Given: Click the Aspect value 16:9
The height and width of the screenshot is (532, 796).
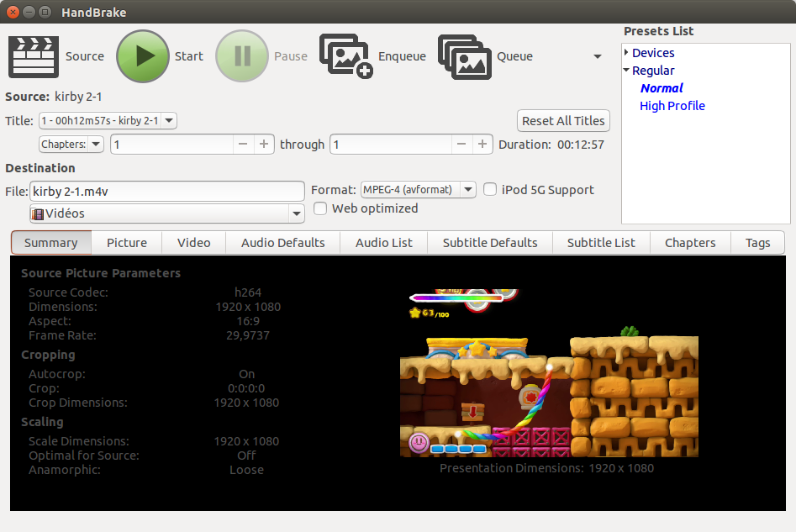Looking at the screenshot, I should [x=248, y=321].
